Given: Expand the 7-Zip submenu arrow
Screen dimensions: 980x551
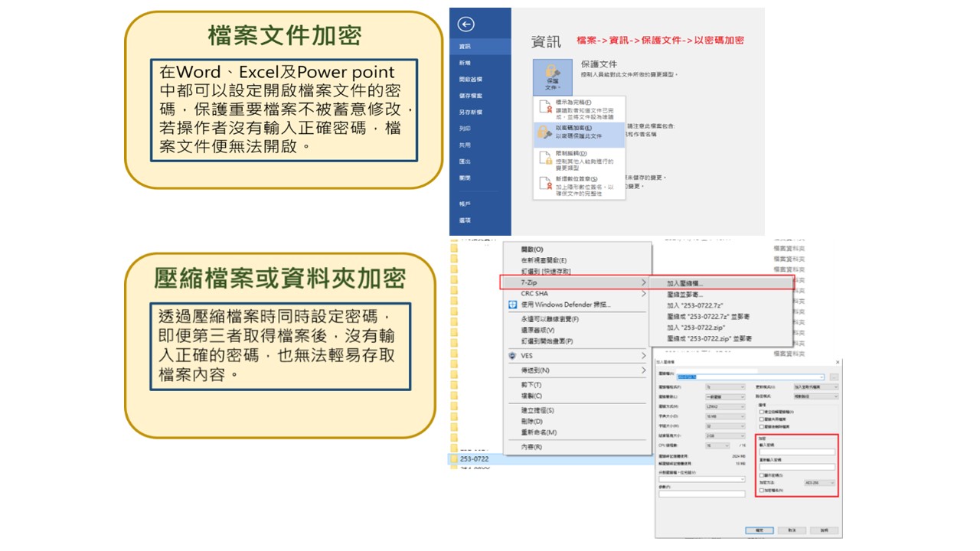Looking at the screenshot, I should [x=643, y=283].
